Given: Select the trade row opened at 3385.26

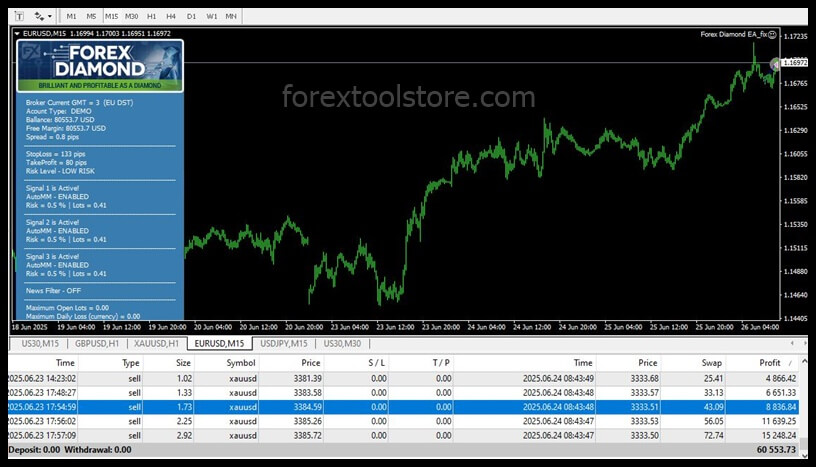Looking at the screenshot, I should point(403,421).
